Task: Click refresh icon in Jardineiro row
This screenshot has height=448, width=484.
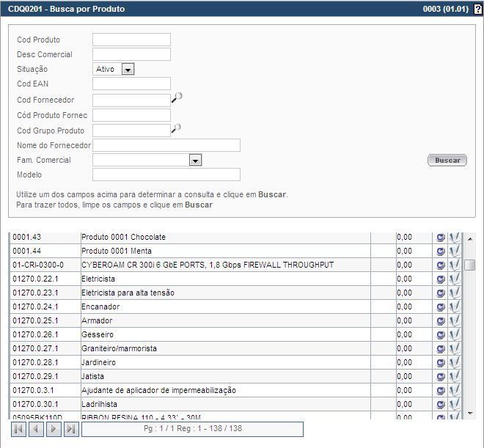Action: point(441,363)
